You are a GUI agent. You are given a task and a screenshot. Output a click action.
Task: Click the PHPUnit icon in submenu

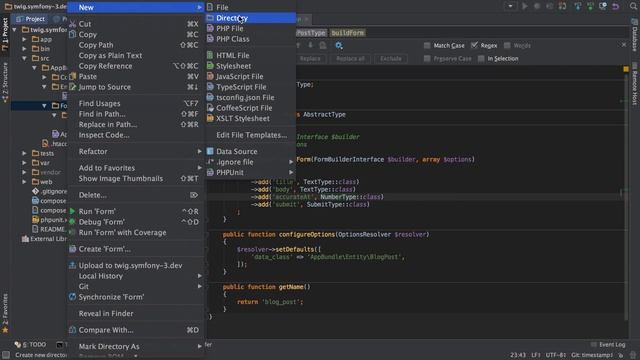tap(210, 173)
